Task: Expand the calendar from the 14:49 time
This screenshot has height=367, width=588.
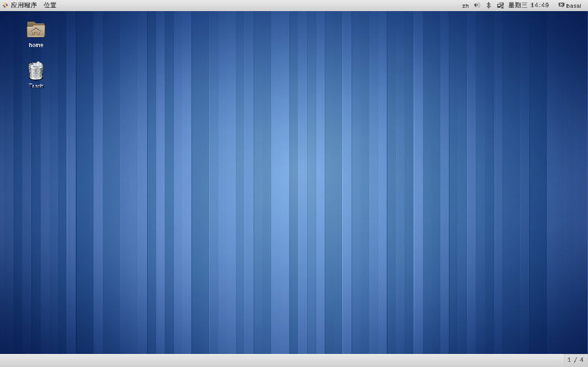Action: tap(540, 5)
